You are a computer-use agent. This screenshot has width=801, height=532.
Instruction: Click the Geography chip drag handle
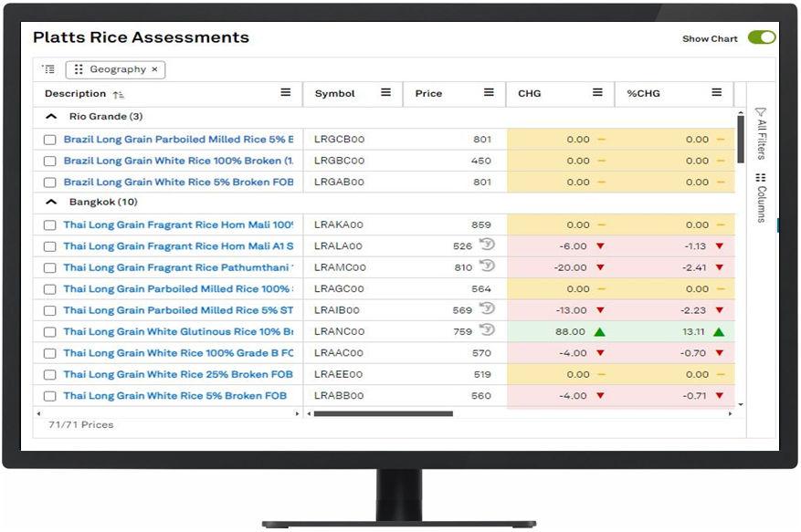(79, 69)
